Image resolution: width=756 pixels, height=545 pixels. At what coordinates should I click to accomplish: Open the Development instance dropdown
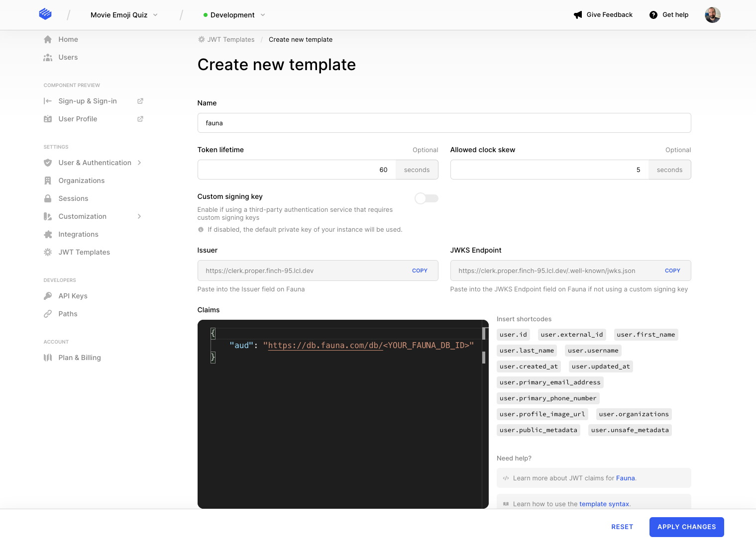click(x=234, y=15)
